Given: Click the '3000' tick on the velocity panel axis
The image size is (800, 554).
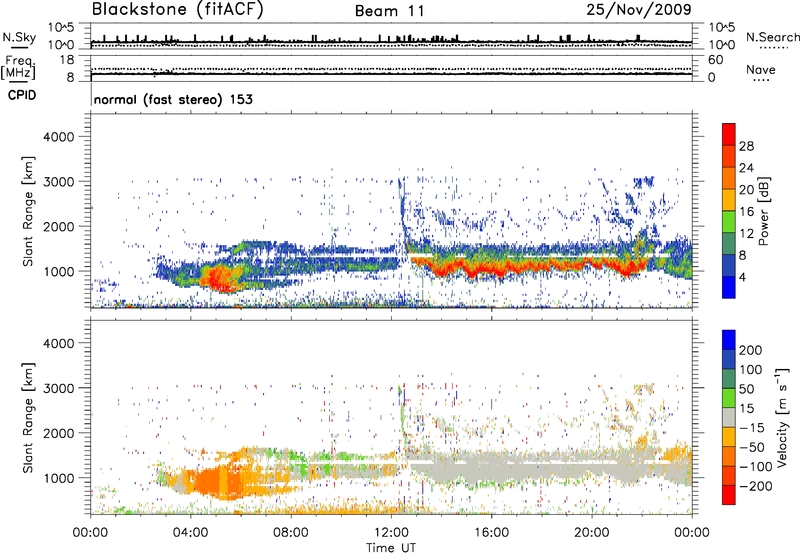Looking at the screenshot, I should click(x=58, y=388).
